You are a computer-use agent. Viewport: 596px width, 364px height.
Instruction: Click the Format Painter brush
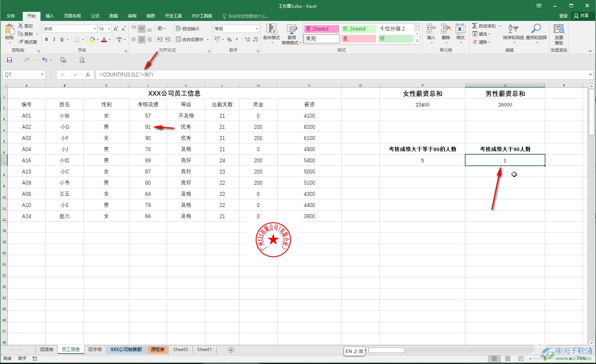(x=21, y=42)
